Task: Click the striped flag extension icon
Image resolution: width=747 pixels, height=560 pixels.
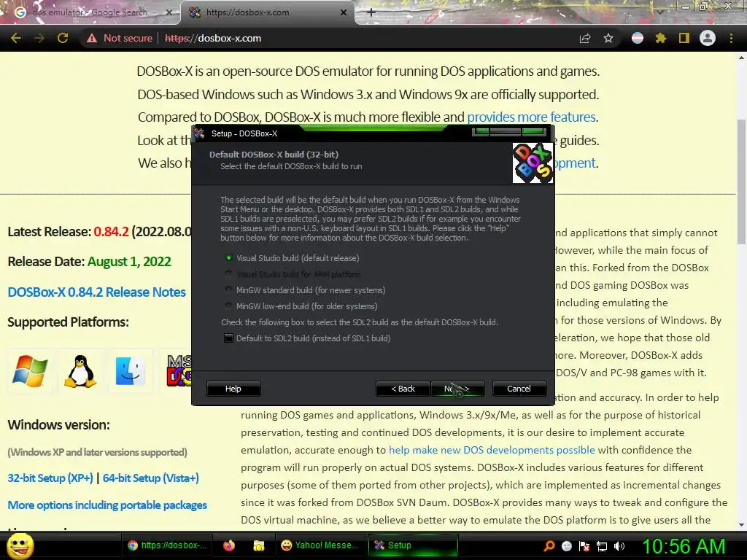Action: pos(638,38)
